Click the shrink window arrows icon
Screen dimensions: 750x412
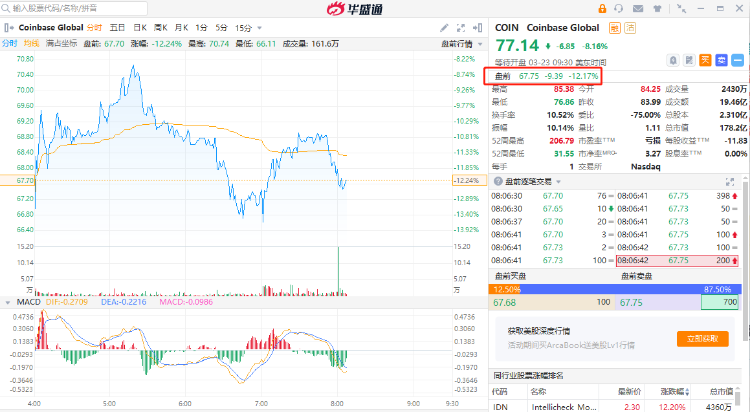[x=682, y=8]
